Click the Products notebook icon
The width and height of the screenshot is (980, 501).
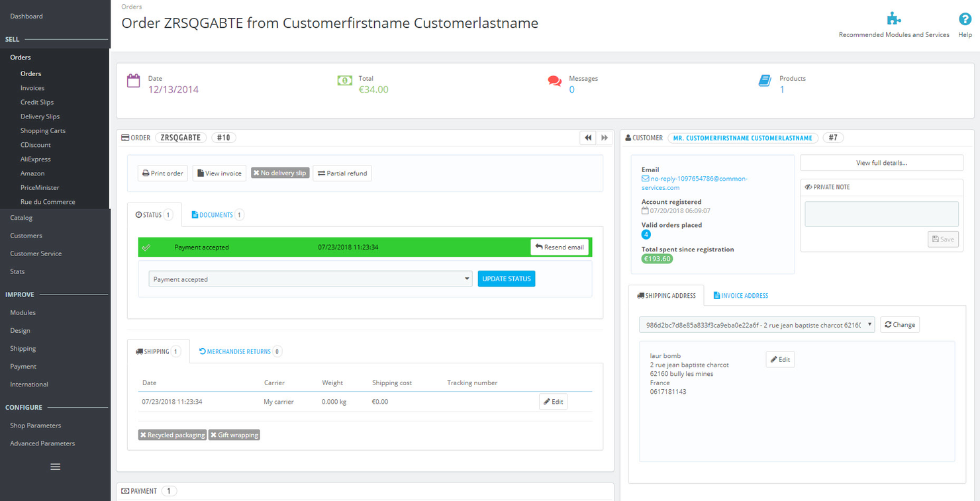pos(765,80)
